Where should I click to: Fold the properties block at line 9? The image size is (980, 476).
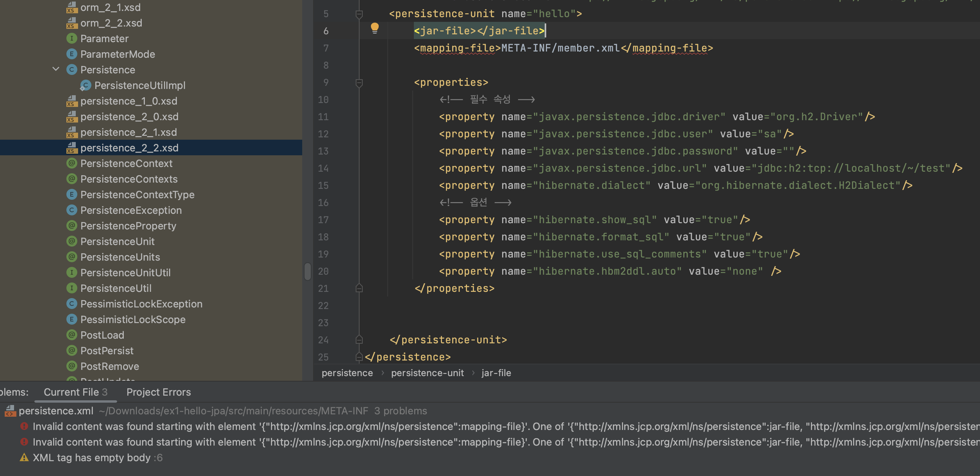tap(359, 83)
